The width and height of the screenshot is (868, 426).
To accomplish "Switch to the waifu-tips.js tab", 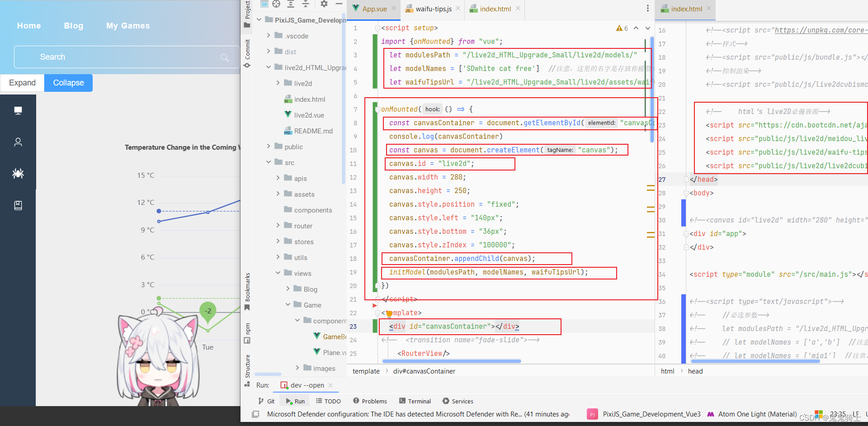I will (x=433, y=9).
